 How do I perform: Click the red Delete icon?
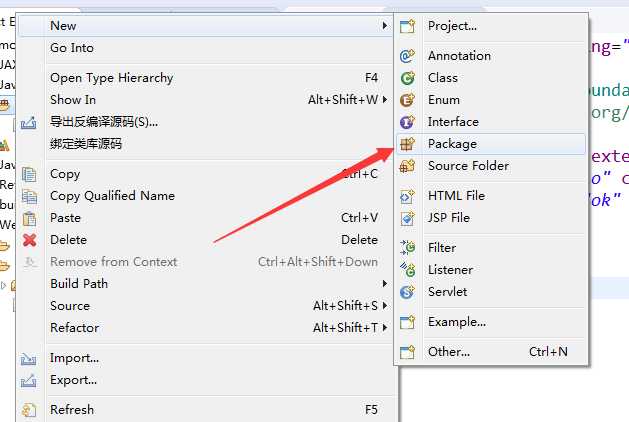tap(30, 240)
